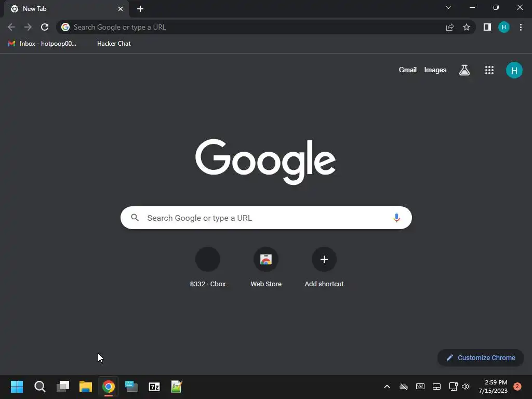Click the back navigation arrow
The image size is (532, 399).
coord(11,27)
